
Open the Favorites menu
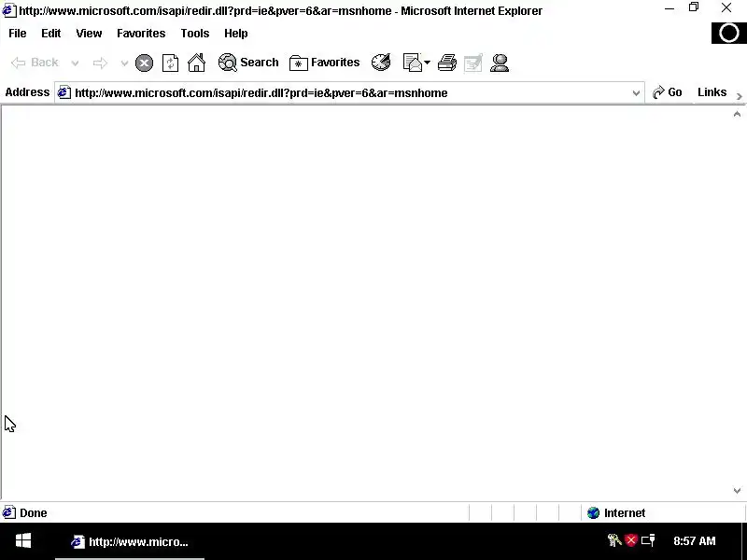coord(141,34)
